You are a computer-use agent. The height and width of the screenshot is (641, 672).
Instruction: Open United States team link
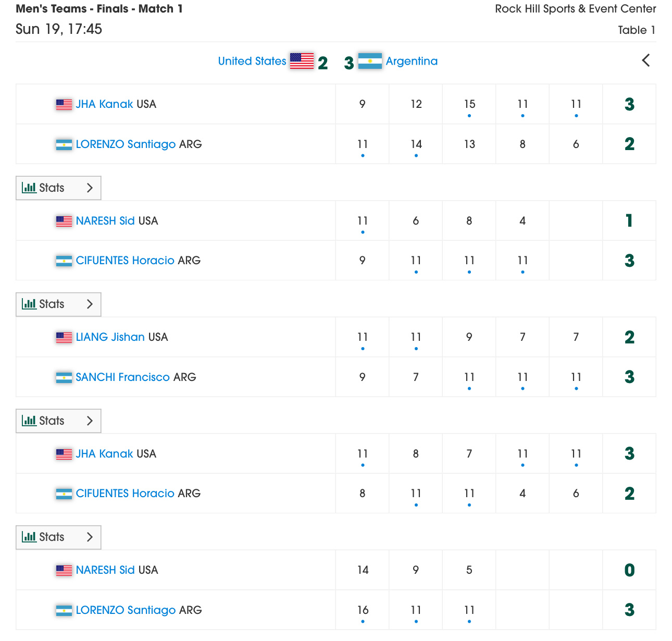pos(252,61)
